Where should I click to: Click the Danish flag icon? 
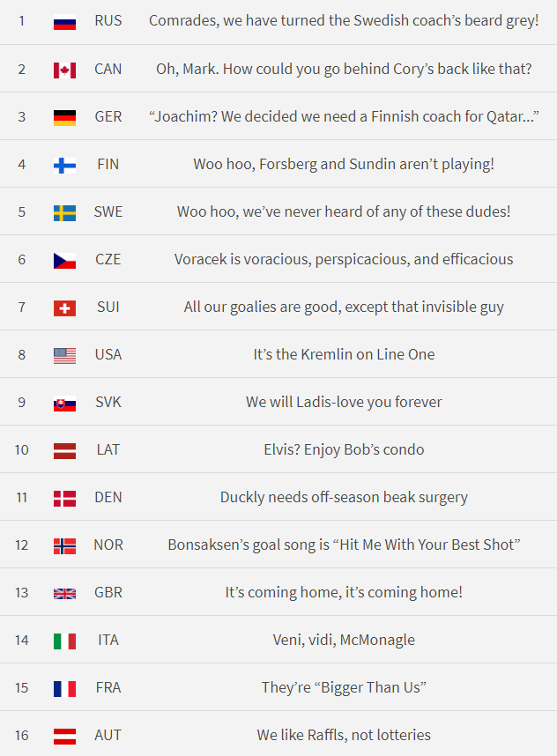point(64,498)
